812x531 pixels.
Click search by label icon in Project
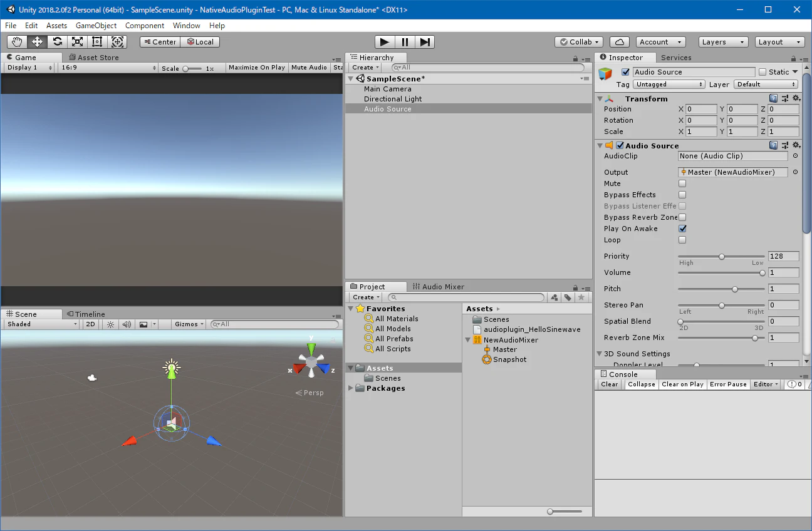[x=568, y=297]
